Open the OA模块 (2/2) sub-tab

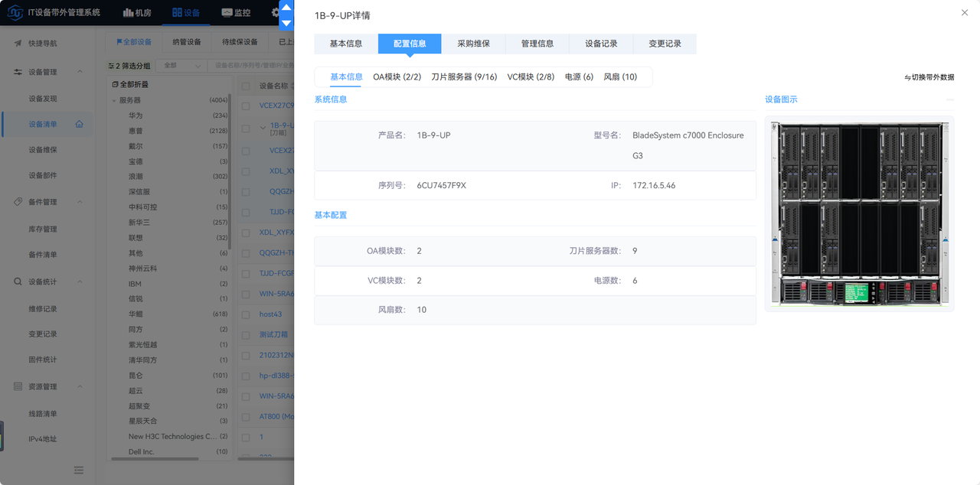pos(397,76)
